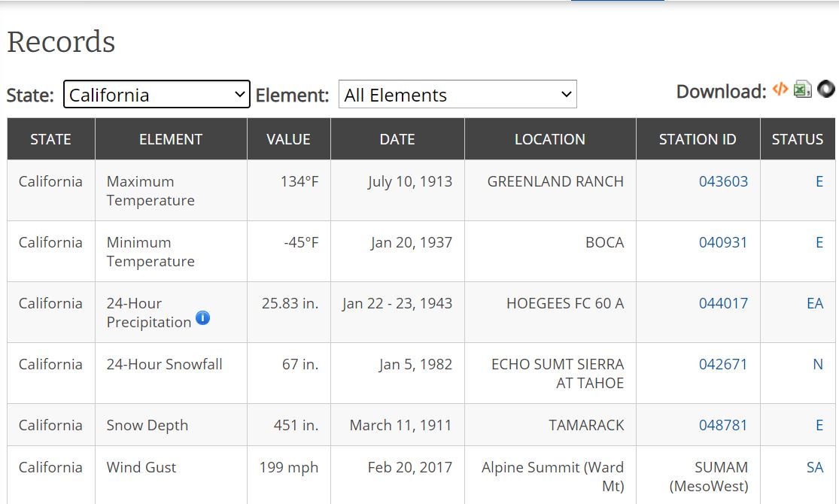Download records as CSV spreadsheet

[x=803, y=90]
